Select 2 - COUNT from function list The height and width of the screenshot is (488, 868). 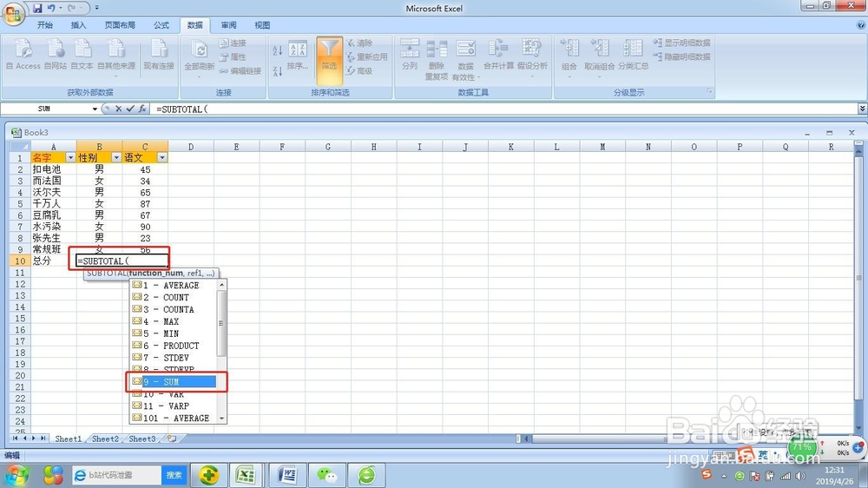click(174, 298)
